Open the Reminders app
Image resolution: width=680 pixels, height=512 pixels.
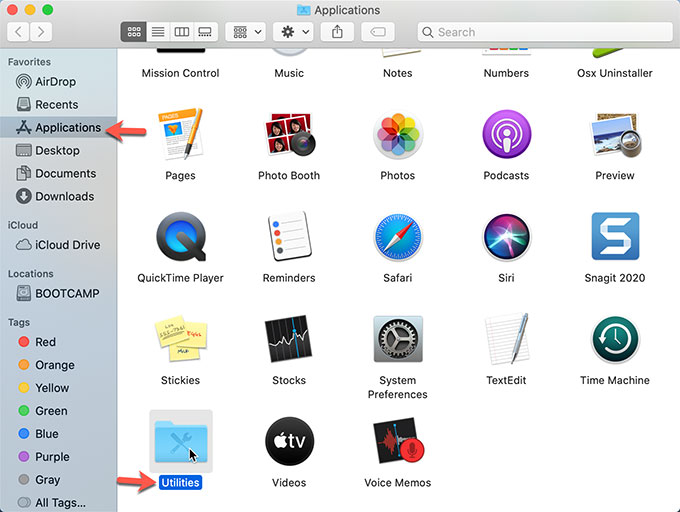[289, 236]
